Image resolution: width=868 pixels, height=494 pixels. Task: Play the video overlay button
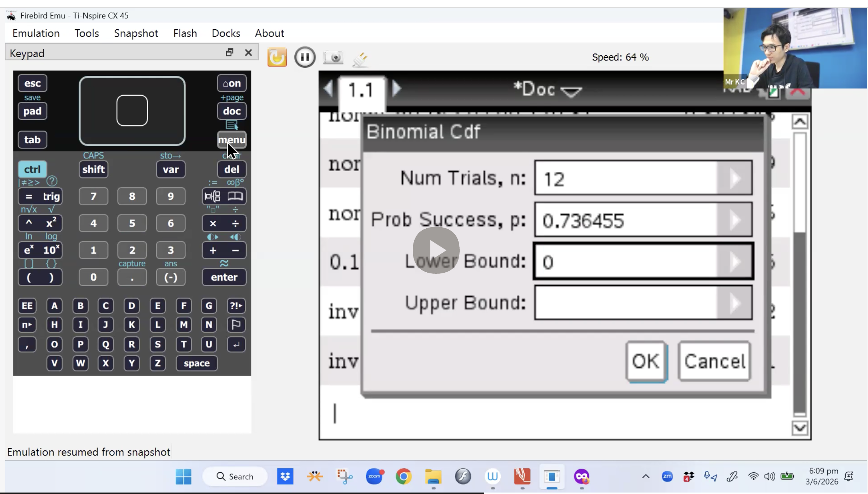point(436,250)
